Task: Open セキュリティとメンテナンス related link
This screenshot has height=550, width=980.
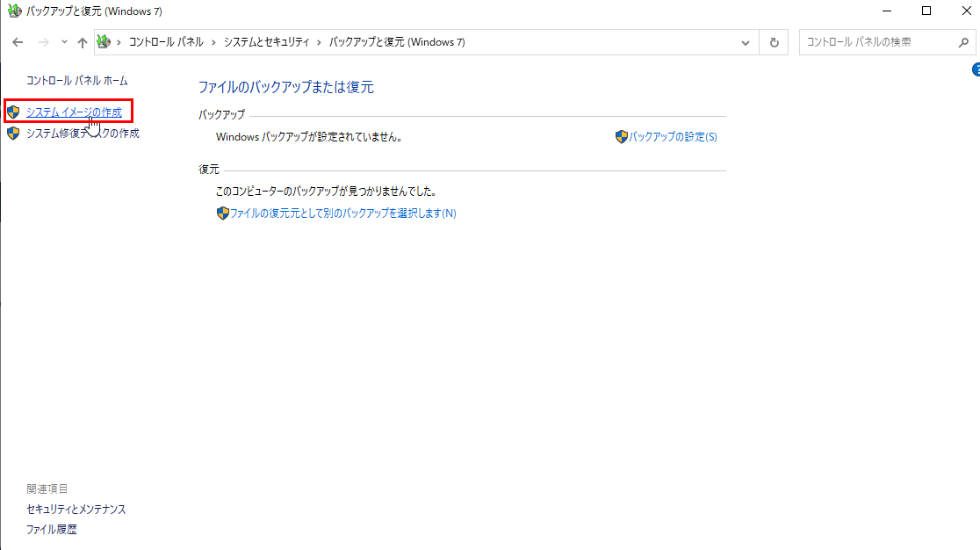Action: 76,510
